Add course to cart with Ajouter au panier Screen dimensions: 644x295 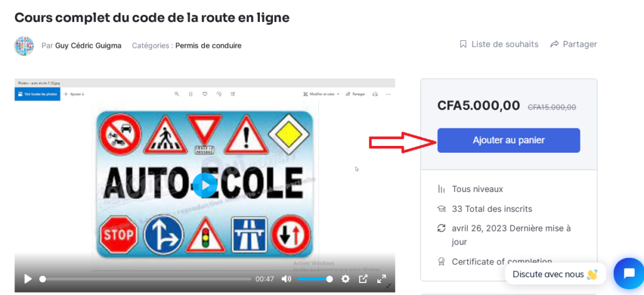[x=508, y=140]
